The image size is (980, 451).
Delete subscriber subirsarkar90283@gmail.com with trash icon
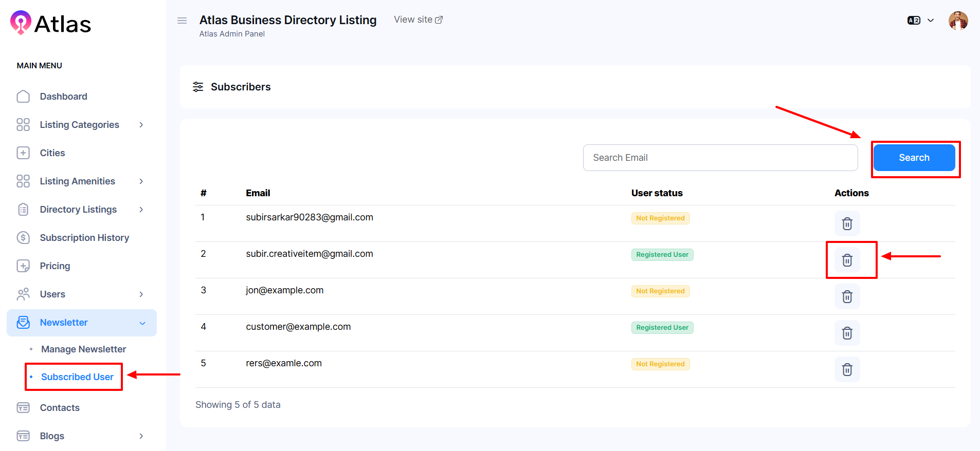pos(847,223)
